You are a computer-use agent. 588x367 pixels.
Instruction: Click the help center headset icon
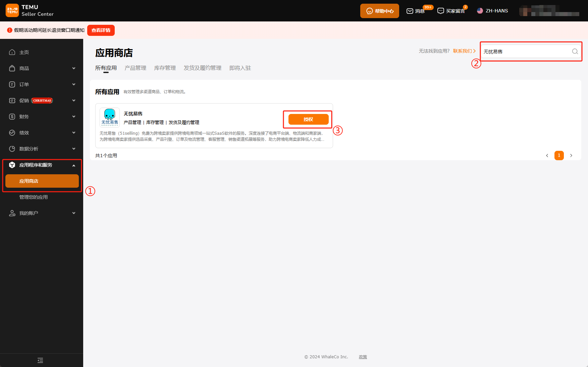coord(369,11)
